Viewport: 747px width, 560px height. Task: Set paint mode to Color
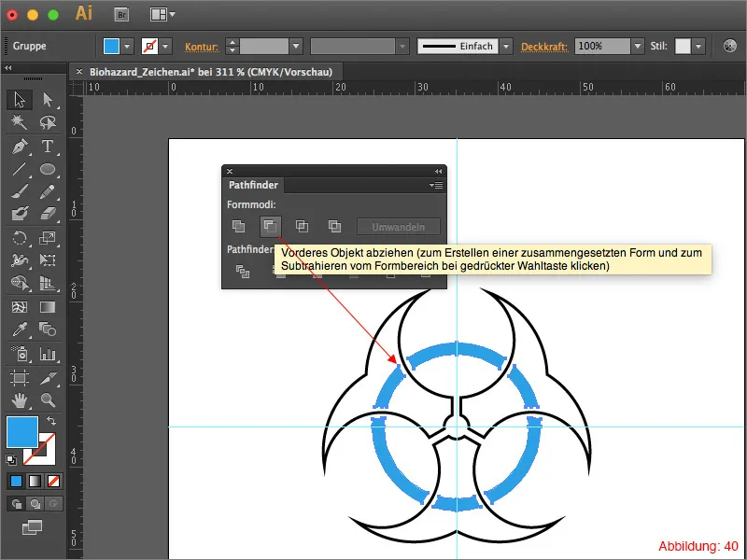[16, 482]
